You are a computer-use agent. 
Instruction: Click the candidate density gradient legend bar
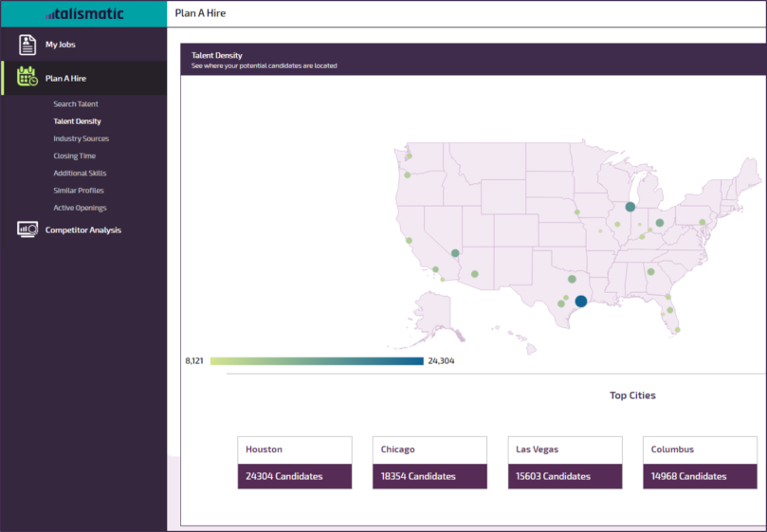tap(317, 361)
